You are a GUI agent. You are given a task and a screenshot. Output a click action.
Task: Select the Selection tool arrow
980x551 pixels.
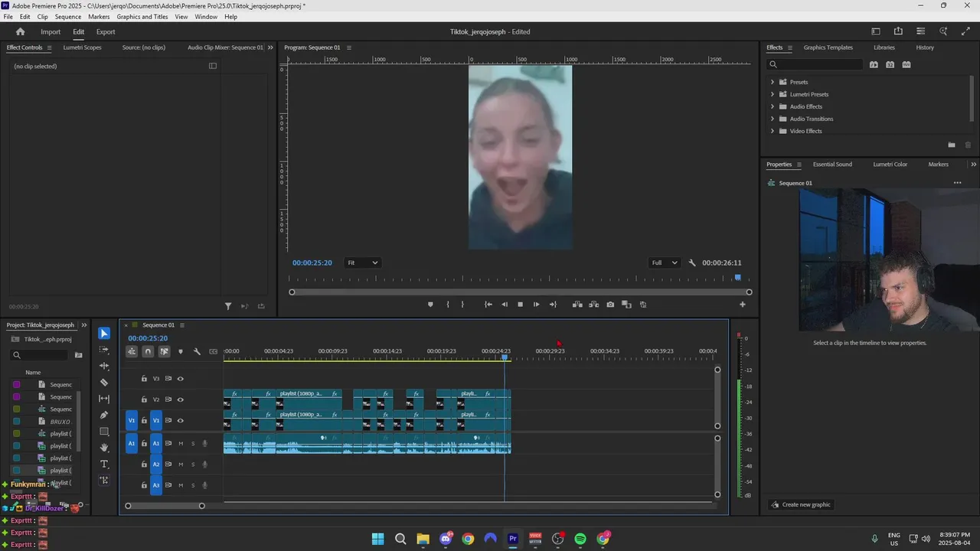104,334
